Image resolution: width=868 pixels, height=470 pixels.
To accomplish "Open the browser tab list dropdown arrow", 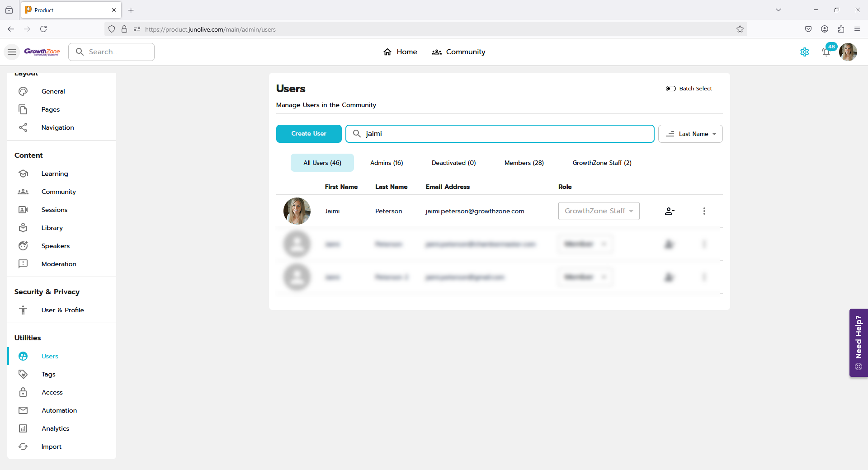I will click(x=778, y=10).
